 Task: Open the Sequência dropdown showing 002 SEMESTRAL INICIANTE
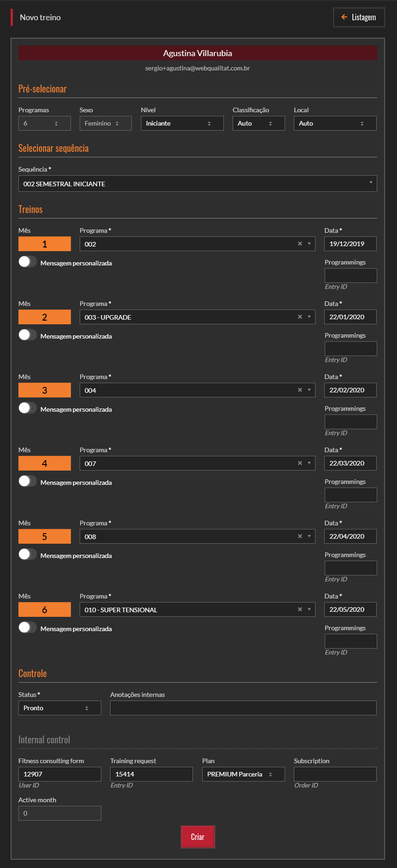[x=197, y=184]
